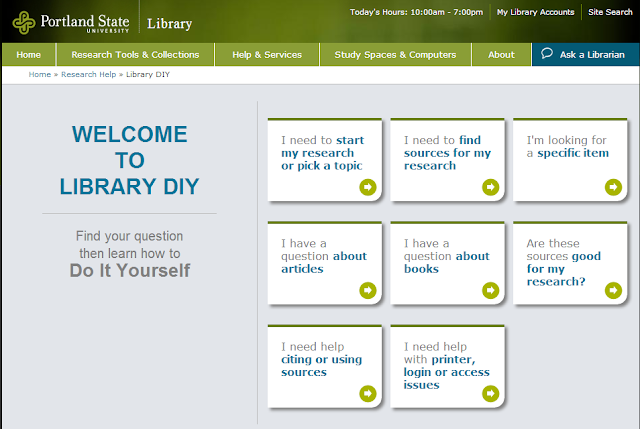Click arrow icon on citing or using sources card
Viewport: 640px width, 429px height.
[x=368, y=393]
